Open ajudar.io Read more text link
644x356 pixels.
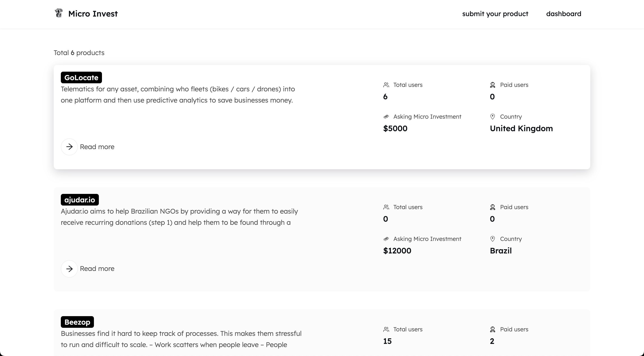coord(97,269)
